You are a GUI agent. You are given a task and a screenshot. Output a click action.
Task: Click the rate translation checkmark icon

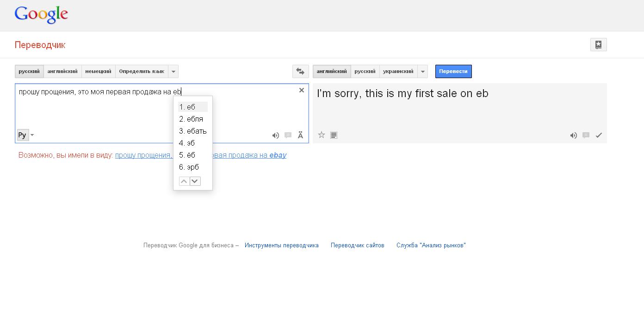599,135
